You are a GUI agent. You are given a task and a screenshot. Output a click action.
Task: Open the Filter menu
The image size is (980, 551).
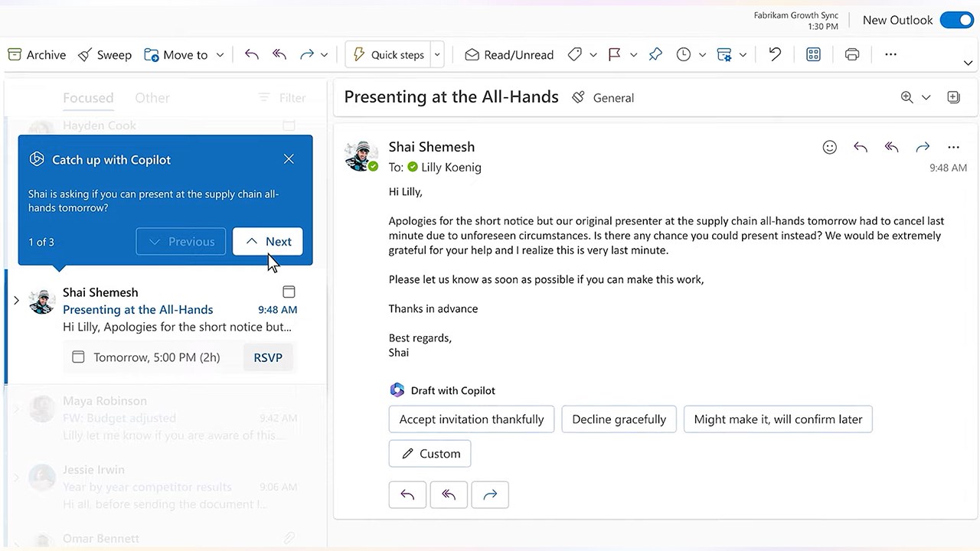click(282, 97)
